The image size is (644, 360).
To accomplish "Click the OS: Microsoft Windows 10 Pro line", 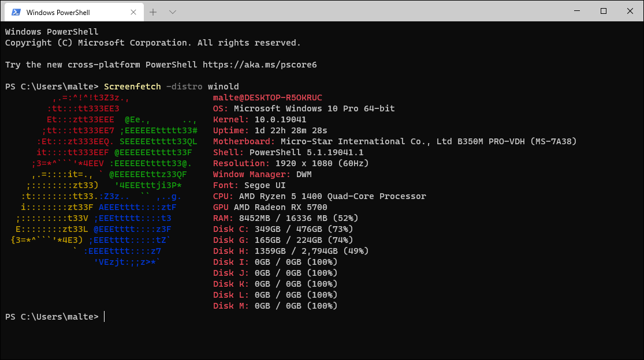I will (x=304, y=108).
